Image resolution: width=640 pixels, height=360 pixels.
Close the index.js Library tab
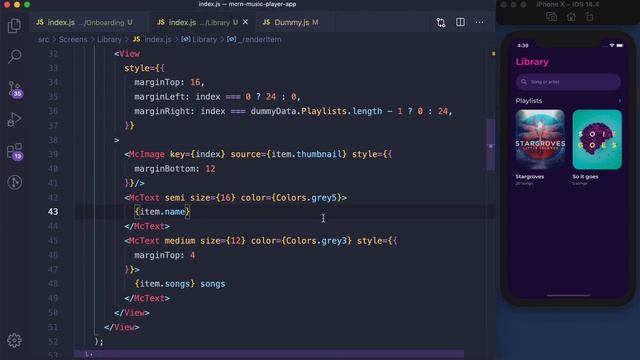click(245, 22)
